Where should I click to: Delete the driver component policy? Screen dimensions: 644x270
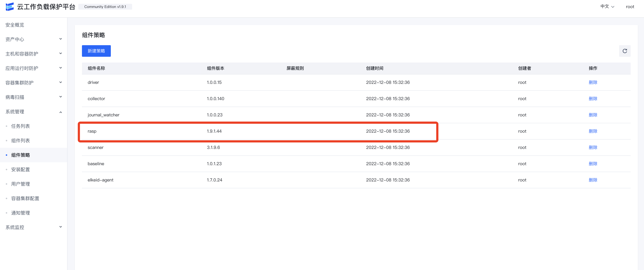pos(593,82)
